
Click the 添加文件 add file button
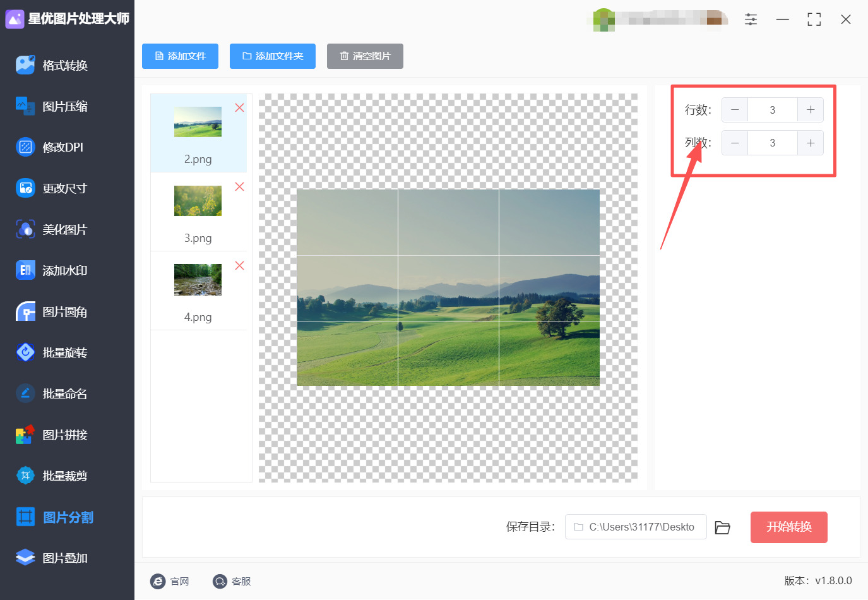[x=180, y=56]
